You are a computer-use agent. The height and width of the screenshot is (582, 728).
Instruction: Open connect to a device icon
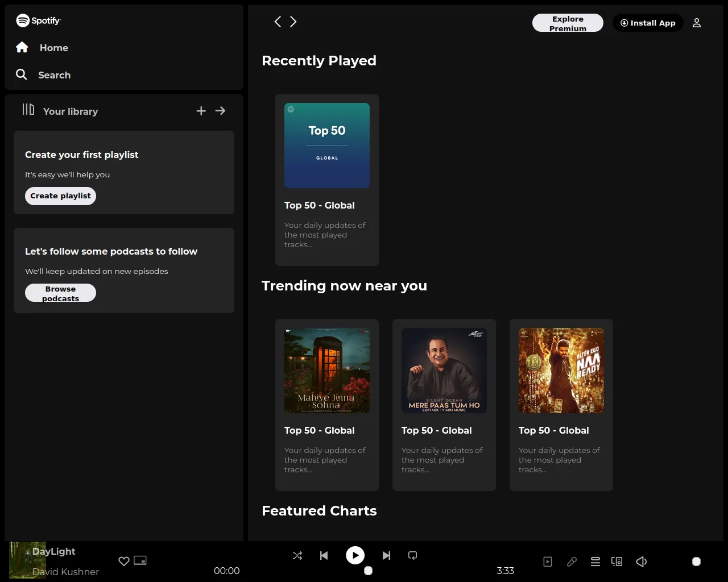point(617,562)
